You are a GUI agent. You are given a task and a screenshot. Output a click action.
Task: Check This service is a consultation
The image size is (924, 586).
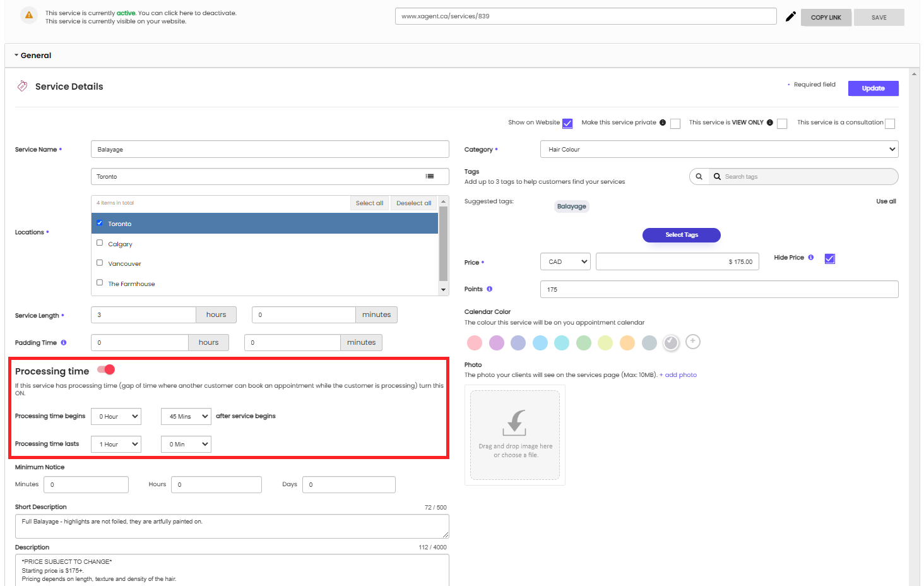click(890, 124)
